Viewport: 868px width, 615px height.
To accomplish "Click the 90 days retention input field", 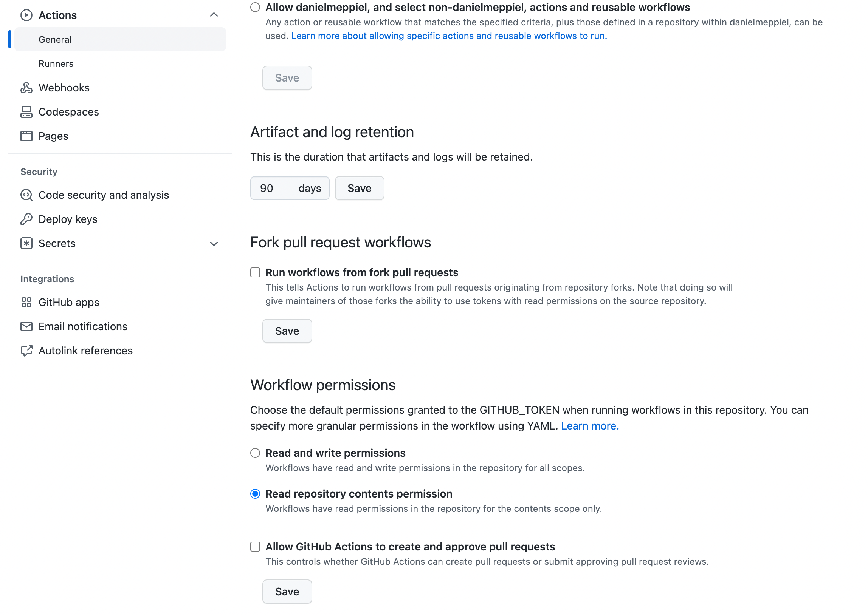I will pyautogui.click(x=274, y=188).
